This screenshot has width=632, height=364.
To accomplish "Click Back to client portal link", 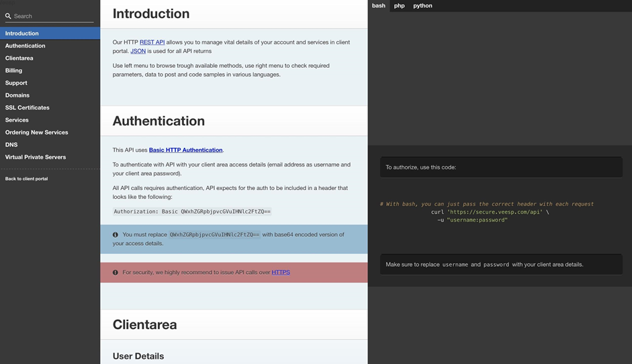I will click(x=26, y=179).
